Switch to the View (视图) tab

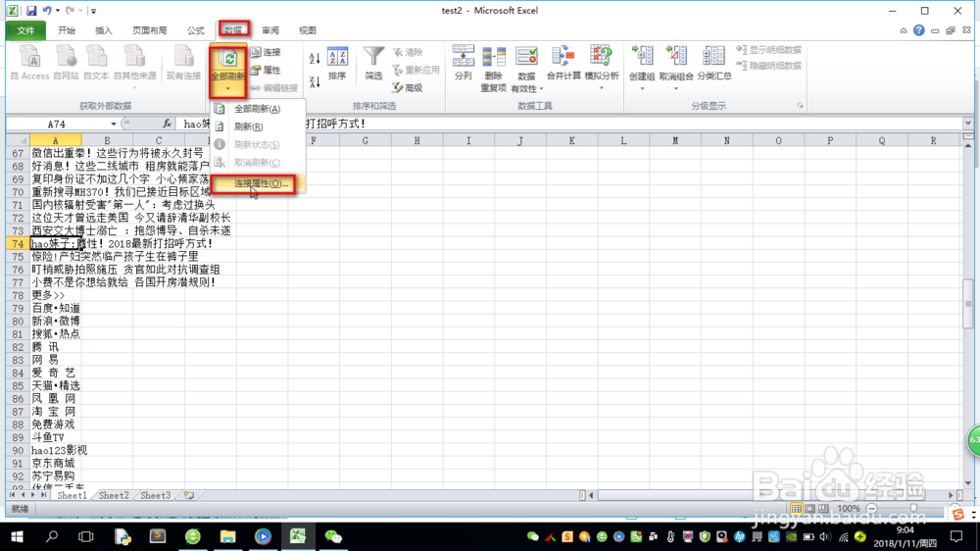[x=308, y=30]
